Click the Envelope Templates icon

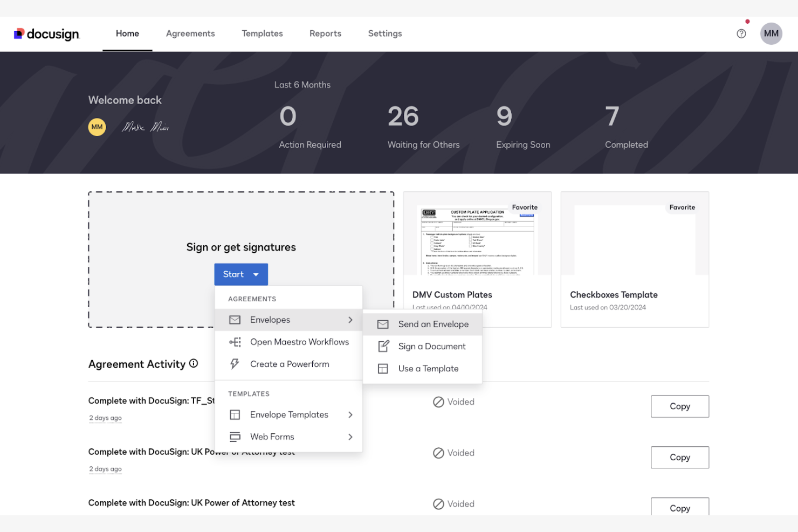click(235, 414)
